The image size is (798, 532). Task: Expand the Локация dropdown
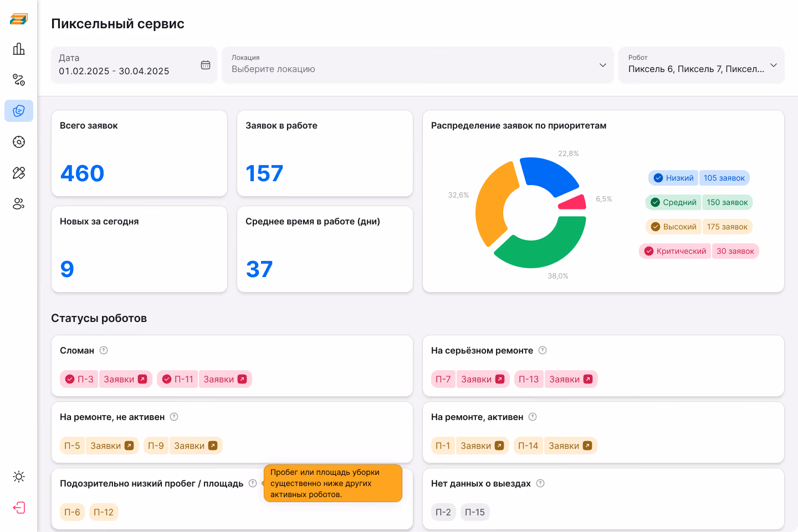tap(418, 65)
